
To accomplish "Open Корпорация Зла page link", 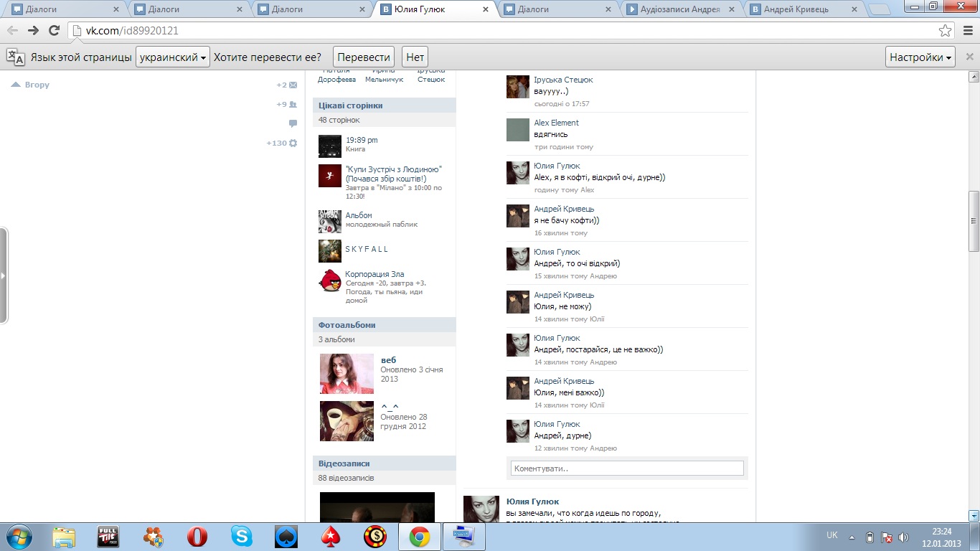I will [374, 274].
